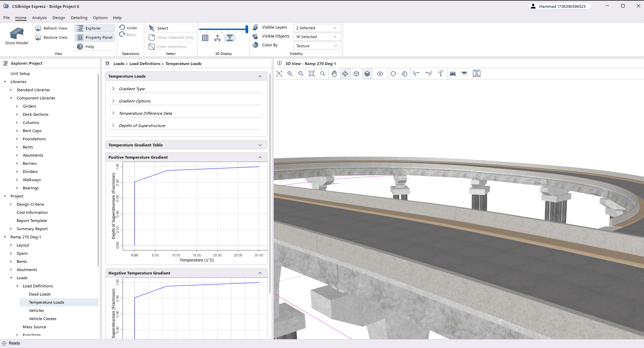Activate the 3D orbit rotate tool
This screenshot has height=348, width=644.
coord(345,74)
